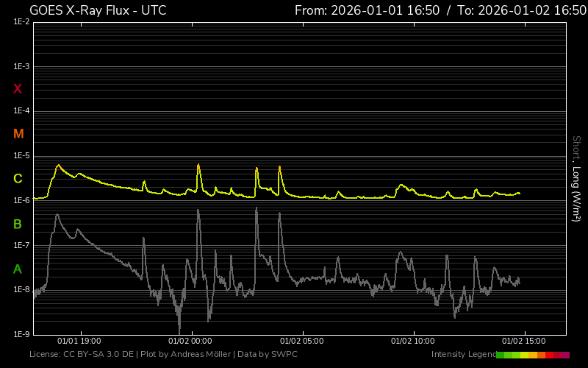
Task: Click the 1E-9 y-axis tick label
Action: point(21,334)
